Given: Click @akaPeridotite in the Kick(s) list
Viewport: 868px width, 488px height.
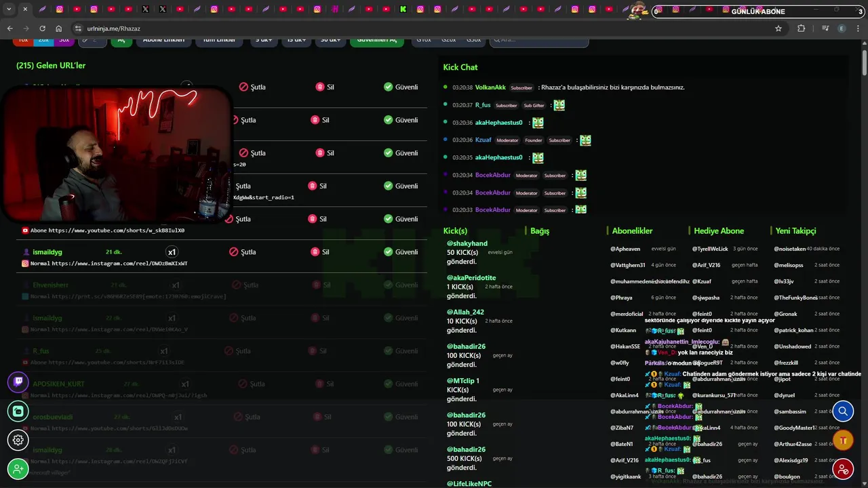Looking at the screenshot, I should coord(471,278).
